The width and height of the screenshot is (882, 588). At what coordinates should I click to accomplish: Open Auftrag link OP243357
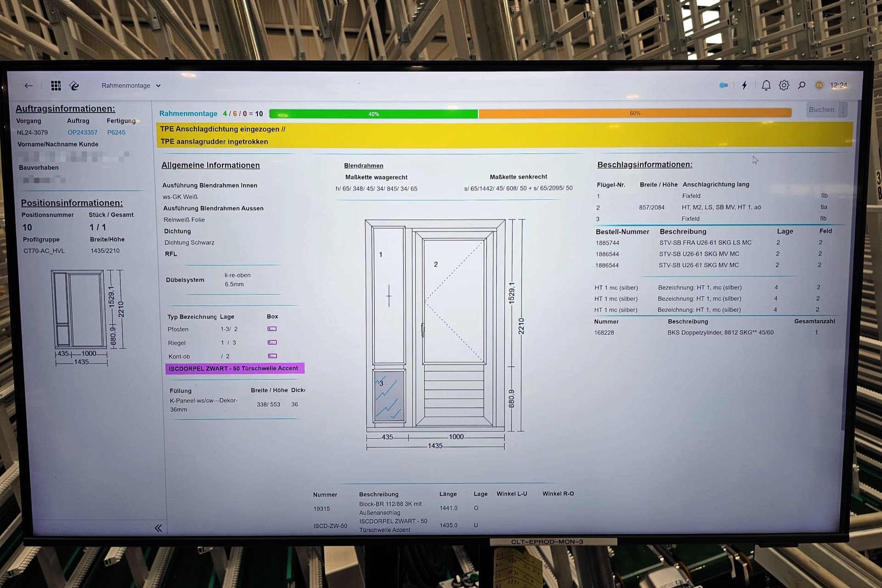point(82,133)
